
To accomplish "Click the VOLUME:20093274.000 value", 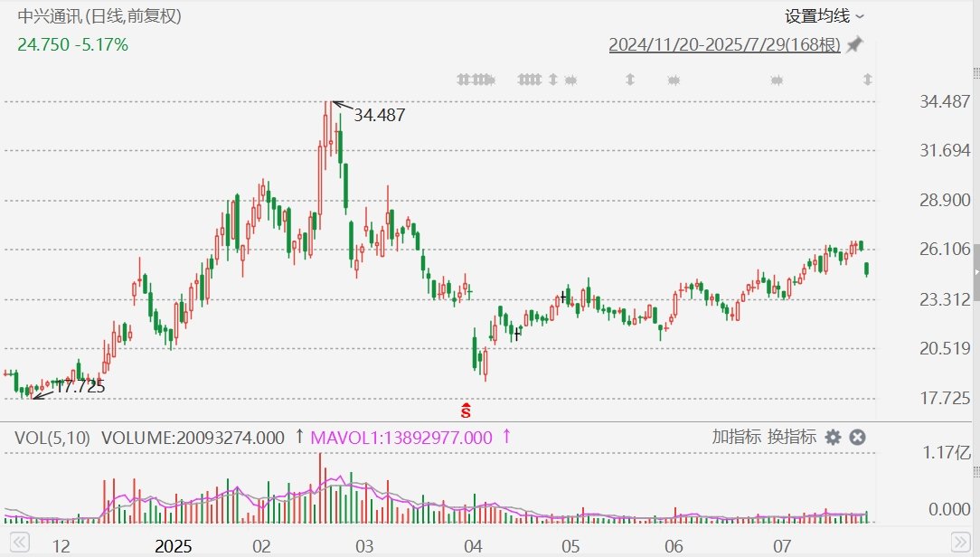I will click(193, 438).
